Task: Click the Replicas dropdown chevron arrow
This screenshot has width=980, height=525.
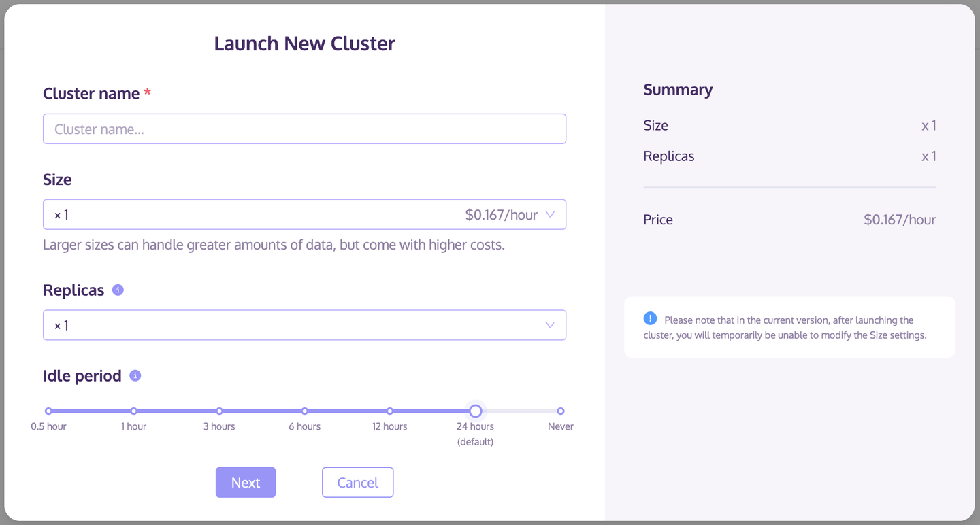Action: click(x=550, y=325)
